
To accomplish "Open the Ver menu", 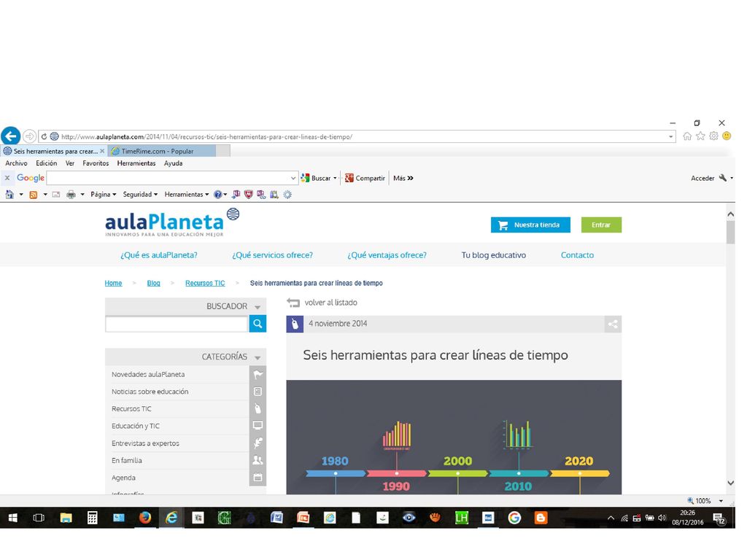I will click(x=70, y=163).
